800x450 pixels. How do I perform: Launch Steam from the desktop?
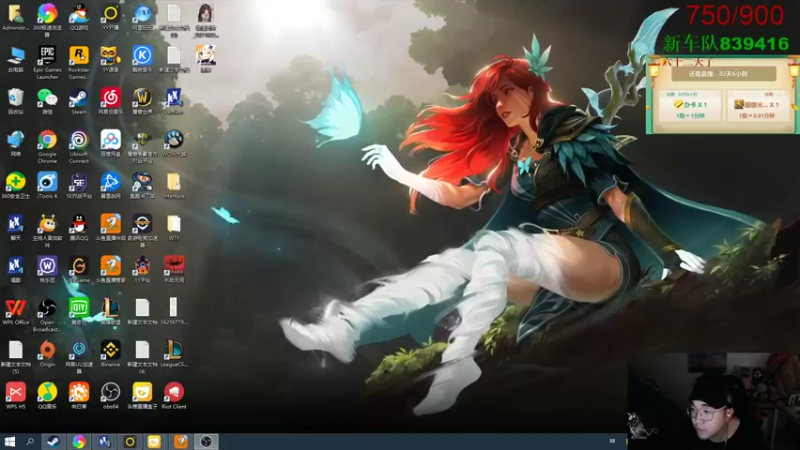coord(79,97)
